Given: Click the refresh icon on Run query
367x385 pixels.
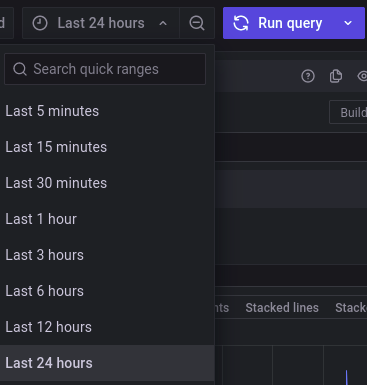Looking at the screenshot, I should point(241,23).
